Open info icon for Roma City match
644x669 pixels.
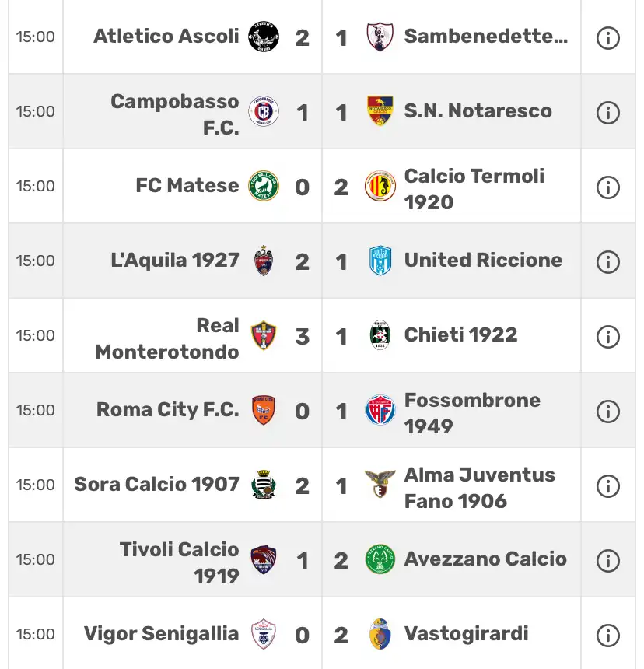(607, 412)
